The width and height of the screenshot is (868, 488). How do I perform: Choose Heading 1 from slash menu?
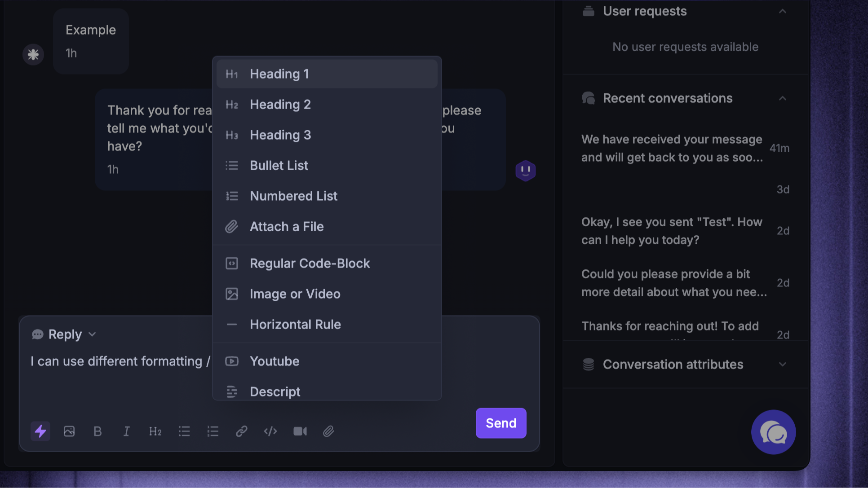coord(327,74)
